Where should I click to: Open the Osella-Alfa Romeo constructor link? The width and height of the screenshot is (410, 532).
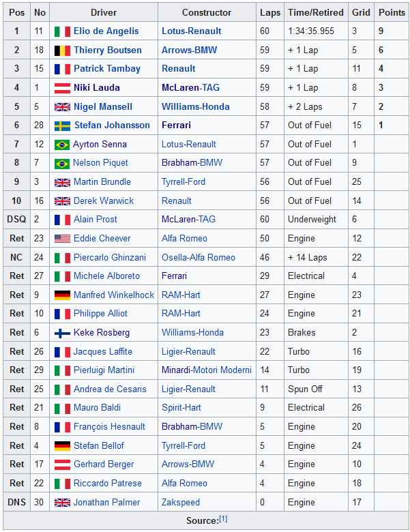(x=199, y=257)
